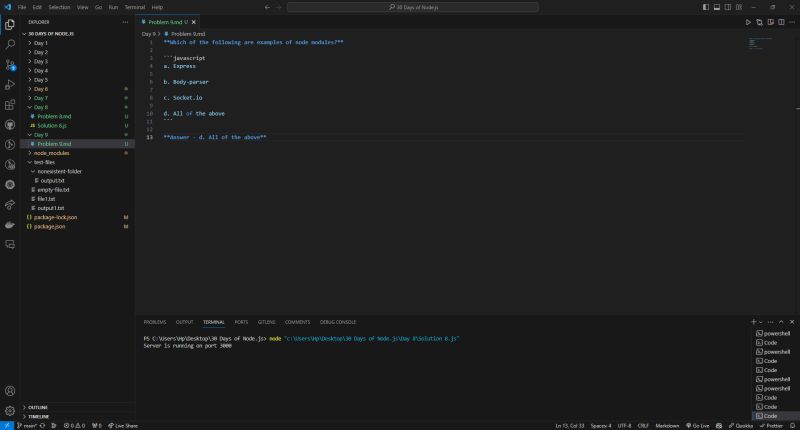Switch to the GitLens panel tab
800x430 pixels.
coord(266,322)
